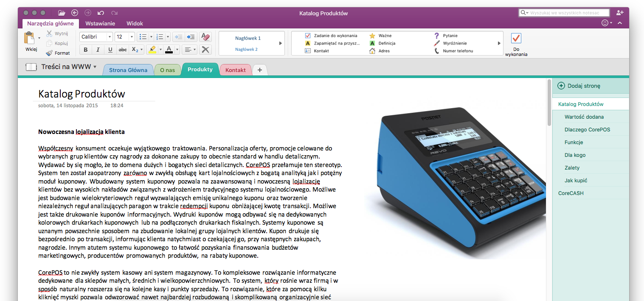Switch to Widok tab
Viewport: 644px width, 301px height.
[x=135, y=24]
